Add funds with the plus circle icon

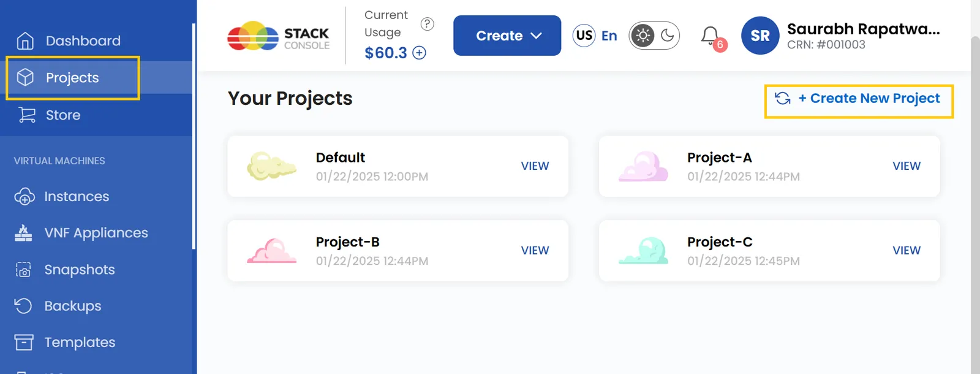click(419, 53)
